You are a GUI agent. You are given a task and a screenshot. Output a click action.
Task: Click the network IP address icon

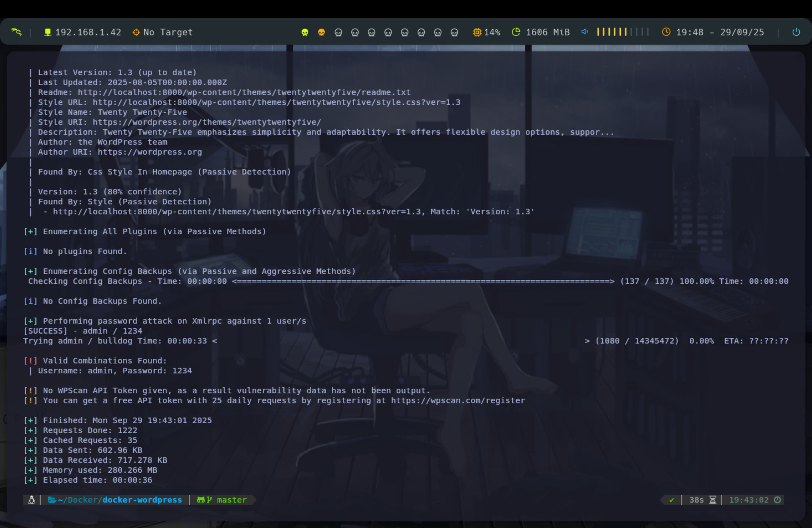pos(48,32)
